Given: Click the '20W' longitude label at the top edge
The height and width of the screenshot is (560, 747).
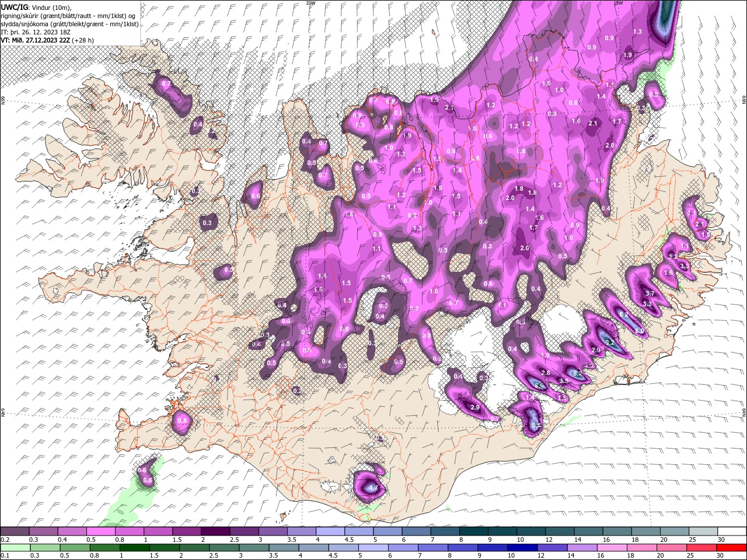Looking at the screenshot, I should 310,2.
